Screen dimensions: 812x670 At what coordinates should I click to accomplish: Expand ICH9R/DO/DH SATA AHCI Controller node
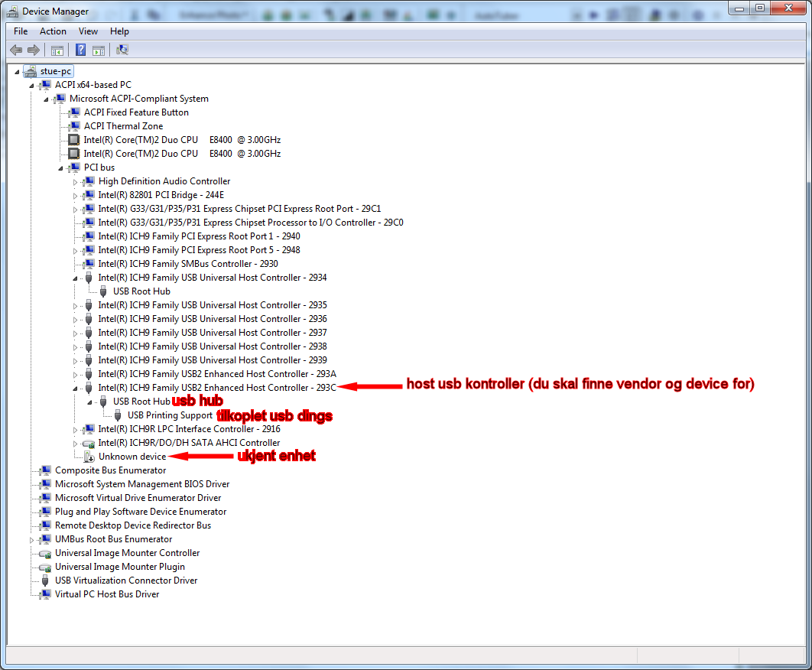point(75,444)
